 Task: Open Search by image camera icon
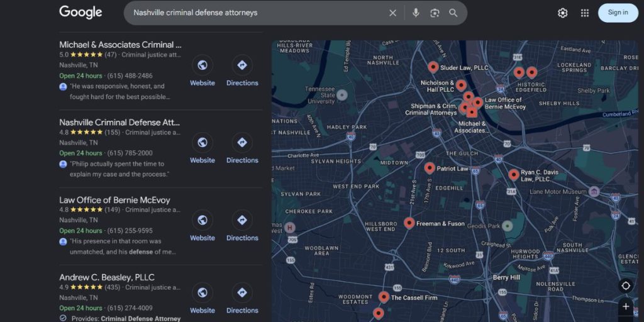point(435,13)
